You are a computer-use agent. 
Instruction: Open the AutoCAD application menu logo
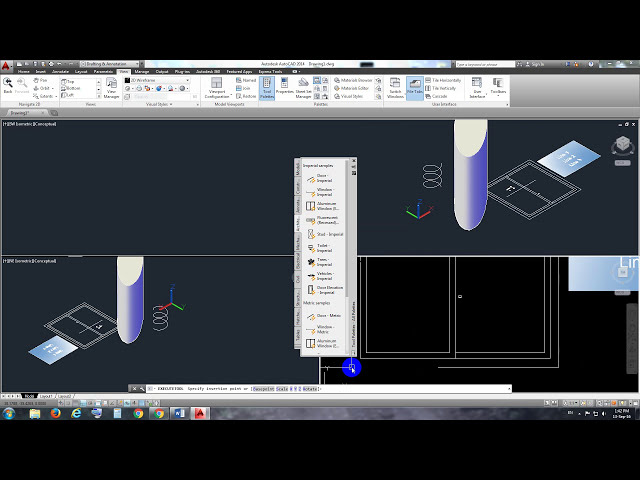tap(6, 65)
